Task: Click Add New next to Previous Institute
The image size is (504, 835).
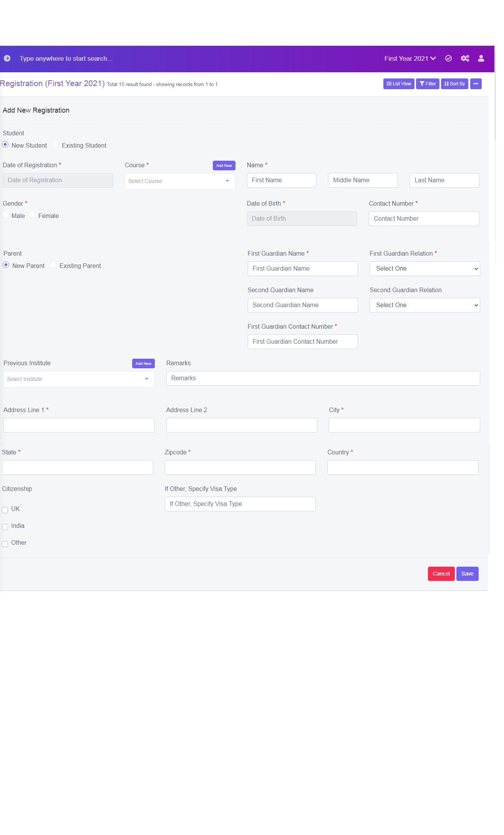Action: (x=143, y=363)
